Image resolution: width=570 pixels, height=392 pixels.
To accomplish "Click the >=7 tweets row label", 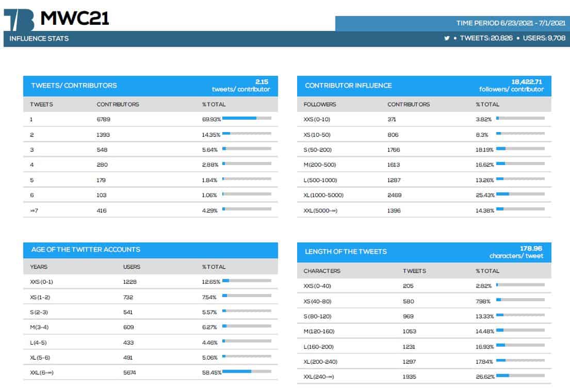I will (34, 210).
